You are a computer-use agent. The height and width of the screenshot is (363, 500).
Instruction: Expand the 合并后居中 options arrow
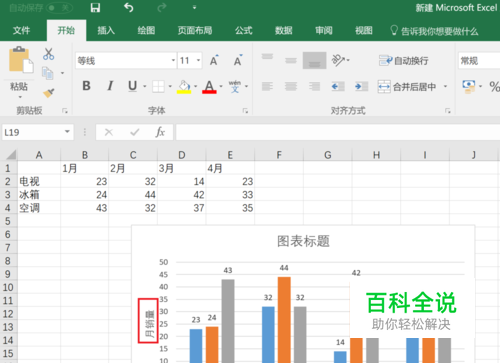pyautogui.click(x=445, y=87)
